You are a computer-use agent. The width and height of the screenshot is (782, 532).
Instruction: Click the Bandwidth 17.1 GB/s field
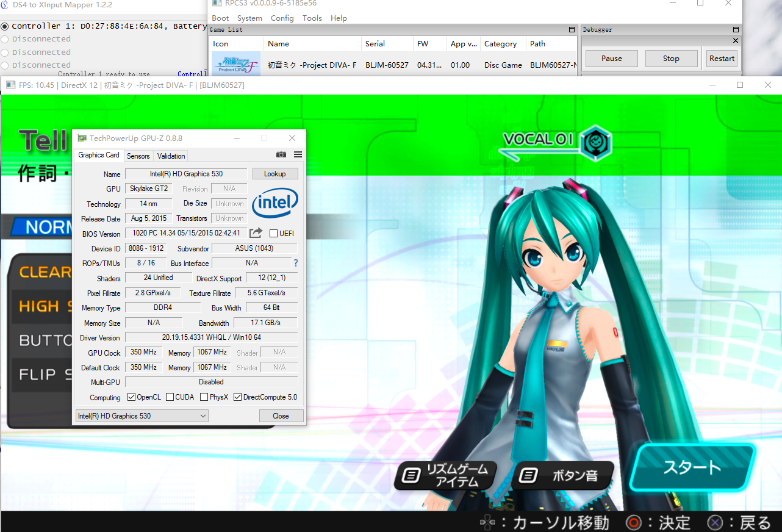tap(265, 323)
